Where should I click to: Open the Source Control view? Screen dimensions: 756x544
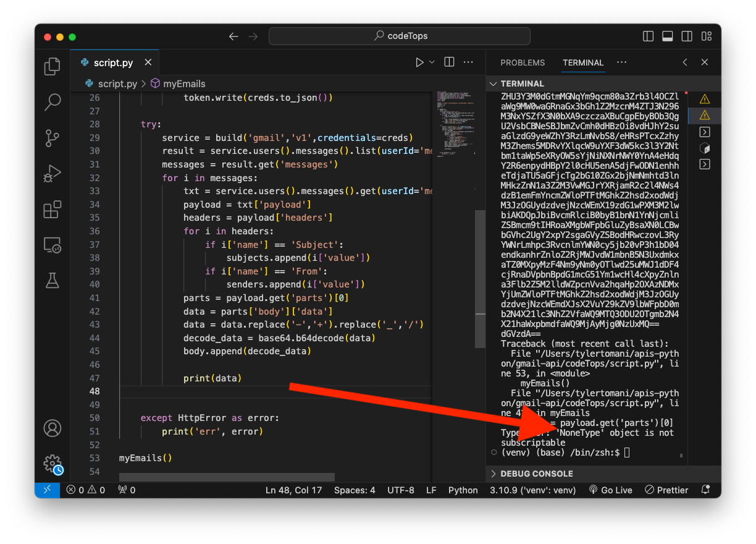pos(52,138)
